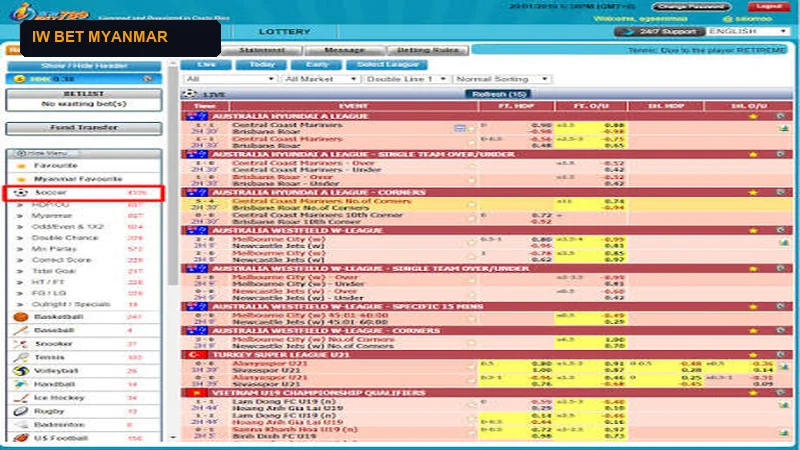Open the All Market dropdown
The image size is (800, 450).
click(320, 79)
